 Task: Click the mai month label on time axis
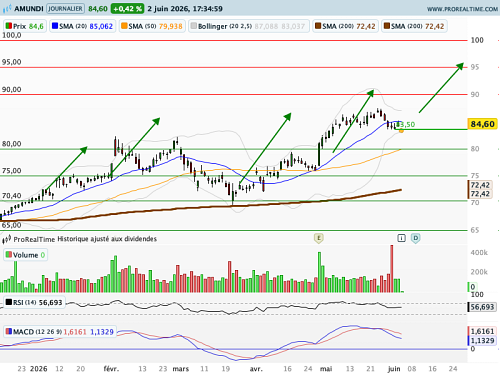tap(326, 369)
